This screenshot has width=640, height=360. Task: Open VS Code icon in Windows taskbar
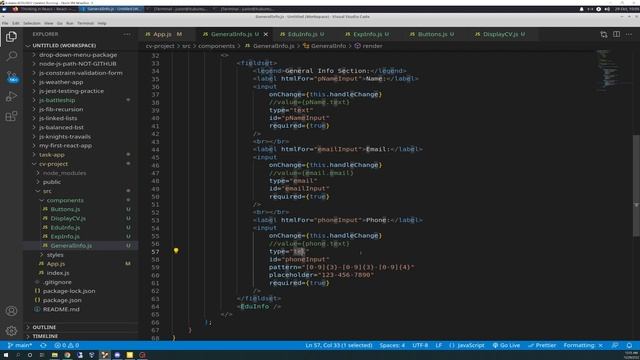click(105, 355)
